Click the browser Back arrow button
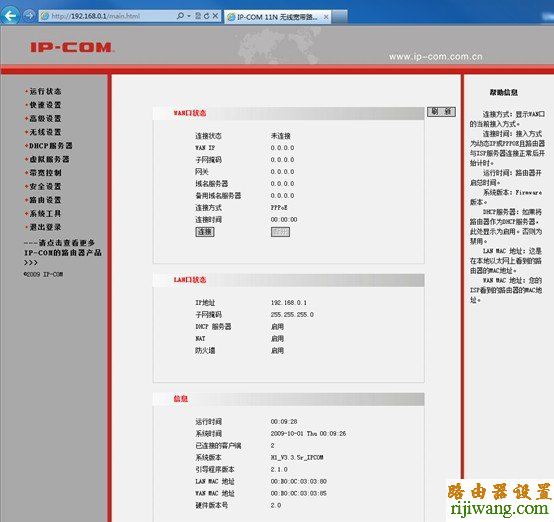The width and height of the screenshot is (554, 522). [10, 15]
